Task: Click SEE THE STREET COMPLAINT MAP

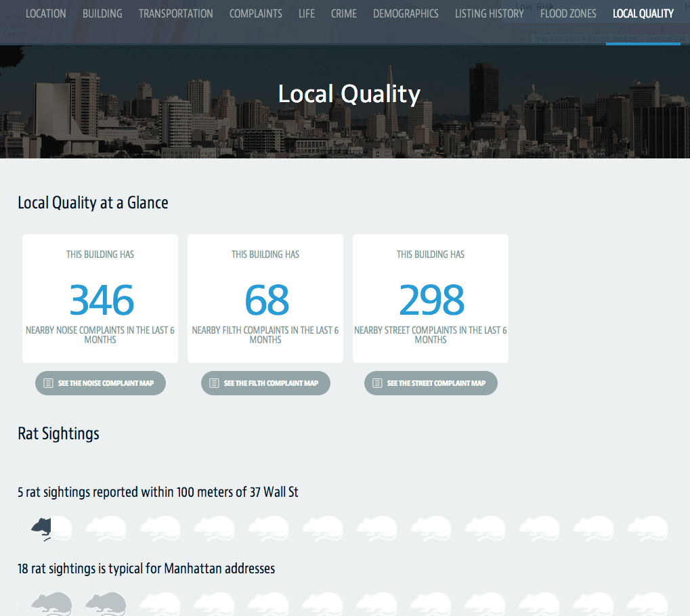Action: click(x=431, y=382)
